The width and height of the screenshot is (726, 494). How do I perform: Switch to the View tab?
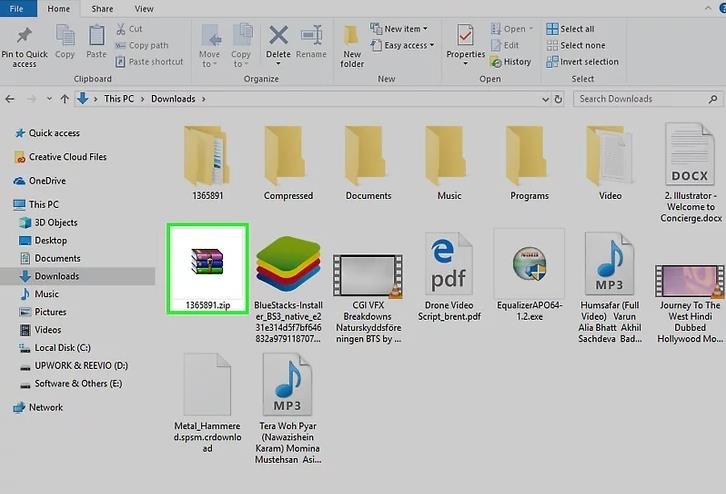pos(144,8)
